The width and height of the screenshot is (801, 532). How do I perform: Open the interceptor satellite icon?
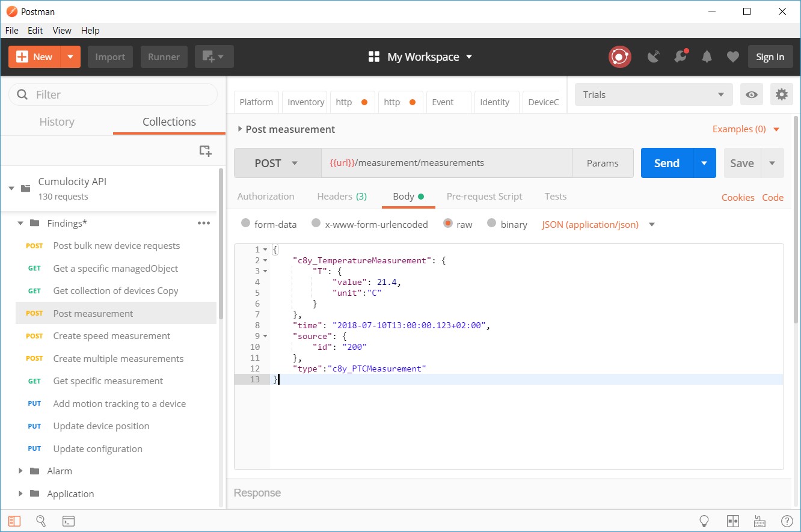653,57
